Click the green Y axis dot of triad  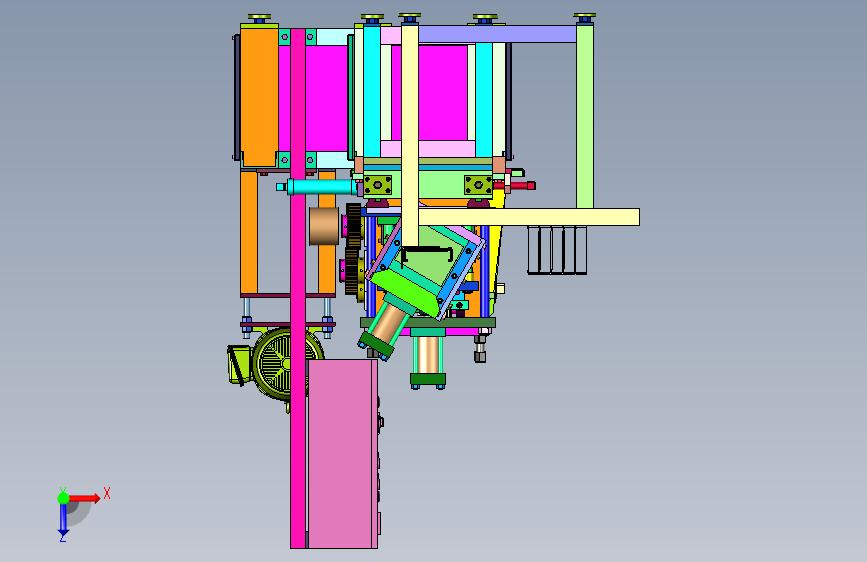(63, 498)
